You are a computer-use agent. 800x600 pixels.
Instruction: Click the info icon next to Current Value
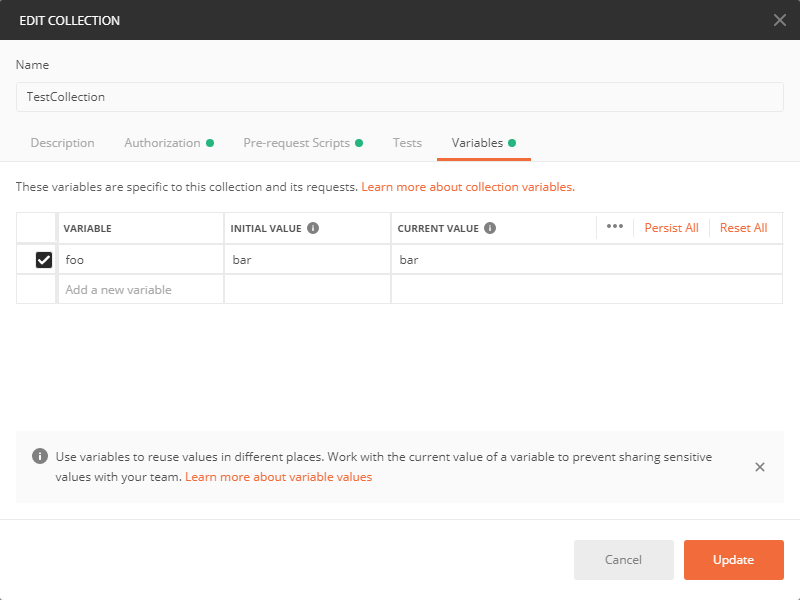point(491,227)
